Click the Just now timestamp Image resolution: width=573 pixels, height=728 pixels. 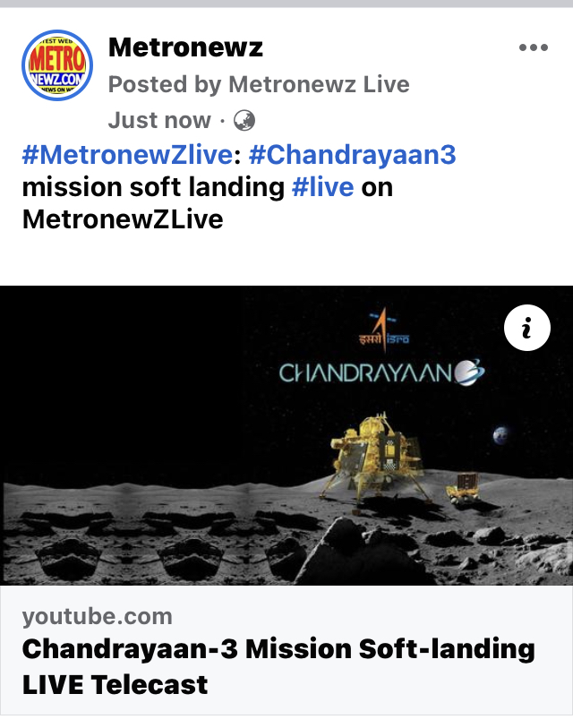[159, 120]
